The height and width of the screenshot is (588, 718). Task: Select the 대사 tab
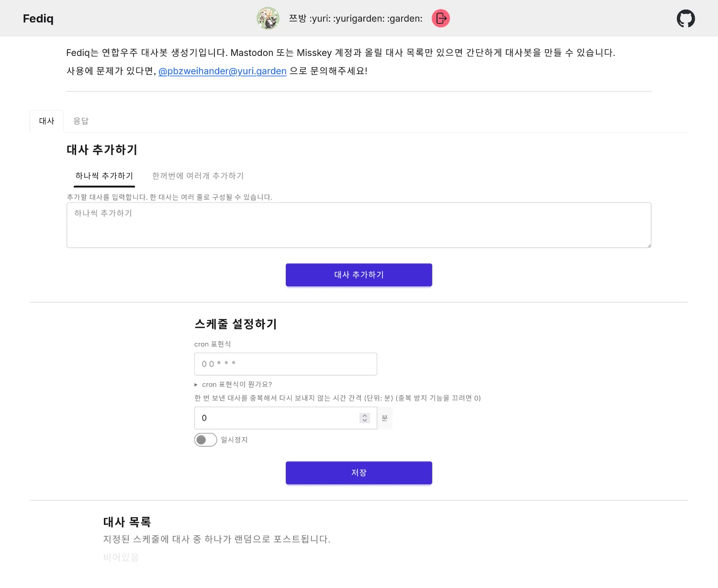click(46, 121)
